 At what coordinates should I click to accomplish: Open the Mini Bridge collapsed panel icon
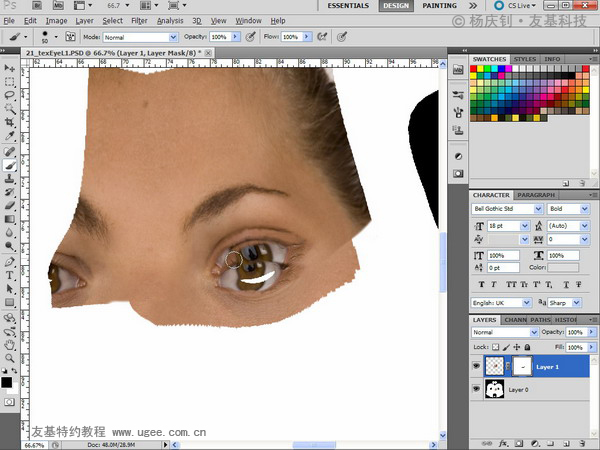coord(458,69)
